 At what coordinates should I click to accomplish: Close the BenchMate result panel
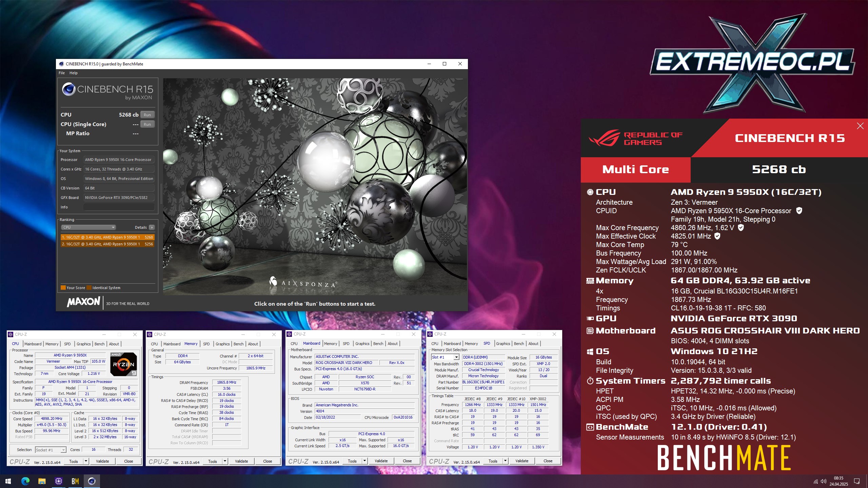tap(860, 126)
